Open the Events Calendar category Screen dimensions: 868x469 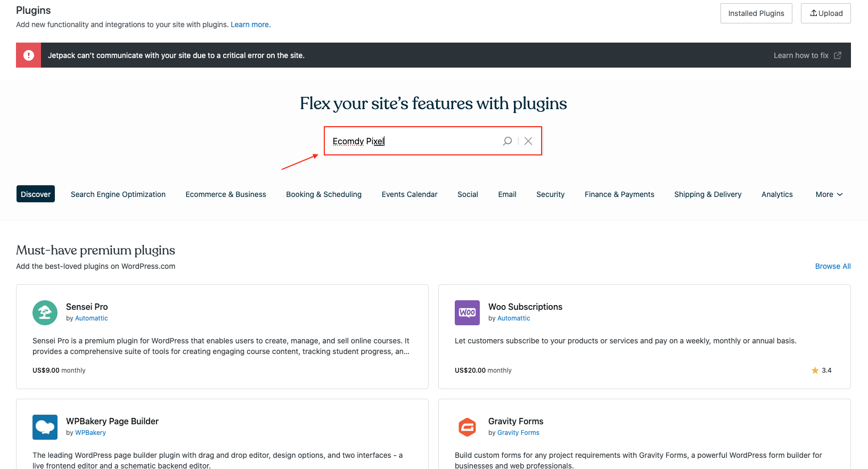point(410,194)
